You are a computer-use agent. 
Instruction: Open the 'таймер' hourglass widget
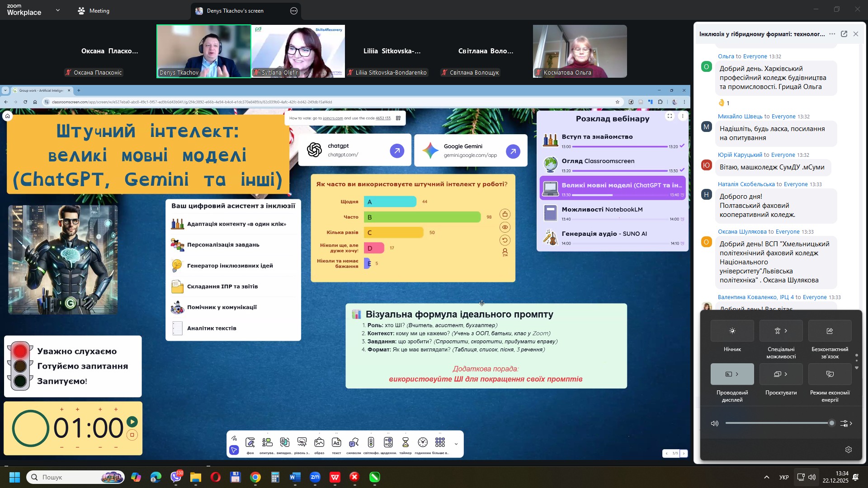(x=406, y=445)
